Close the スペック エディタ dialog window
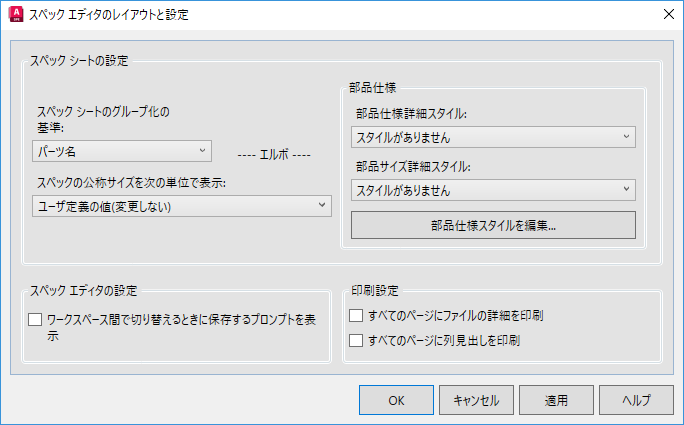Viewport: 684px width, 425px height. click(666, 14)
